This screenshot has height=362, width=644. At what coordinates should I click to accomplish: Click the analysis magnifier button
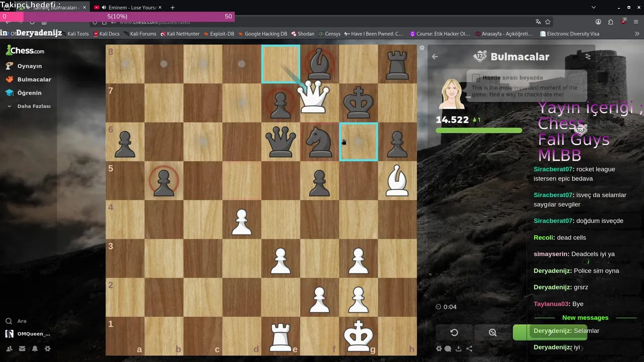coord(493,332)
